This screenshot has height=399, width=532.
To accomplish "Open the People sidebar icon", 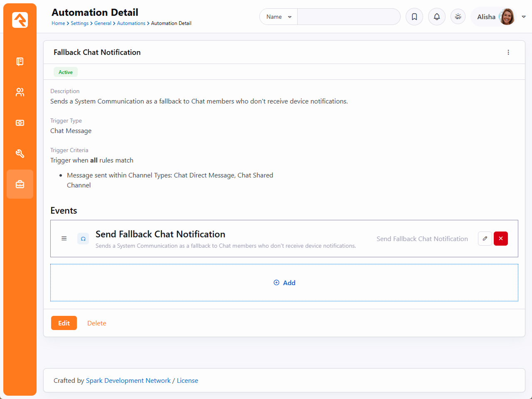I will (x=20, y=92).
